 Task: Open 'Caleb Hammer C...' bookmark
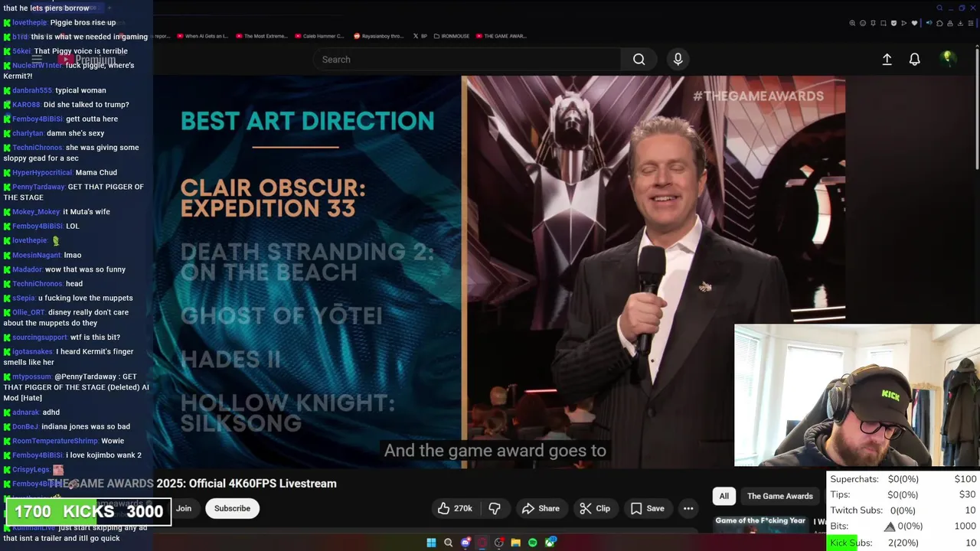319,36
